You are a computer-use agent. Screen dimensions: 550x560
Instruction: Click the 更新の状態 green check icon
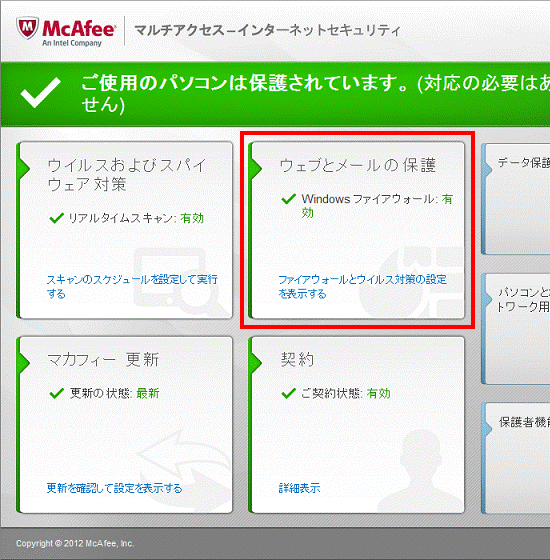[56, 393]
